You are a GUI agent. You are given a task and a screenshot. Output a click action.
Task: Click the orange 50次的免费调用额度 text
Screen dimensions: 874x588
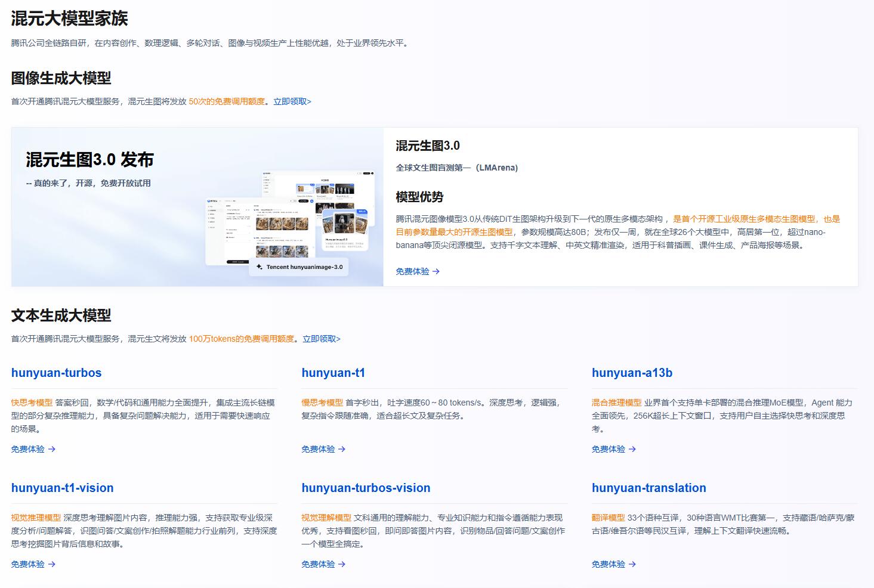(x=227, y=101)
